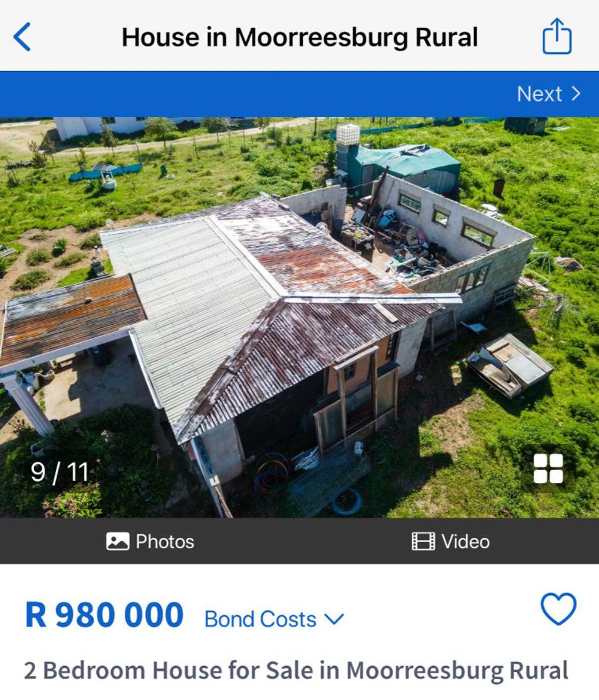This screenshot has width=599, height=700.
Task: Click the arrow right of Next
Action: [x=576, y=94]
